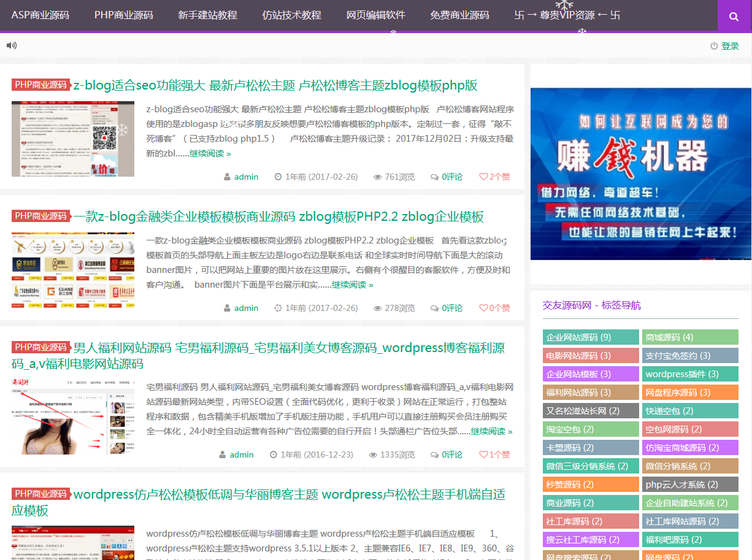752x560 pixels.
Task: Like the first post via heart icon
Action: [483, 177]
